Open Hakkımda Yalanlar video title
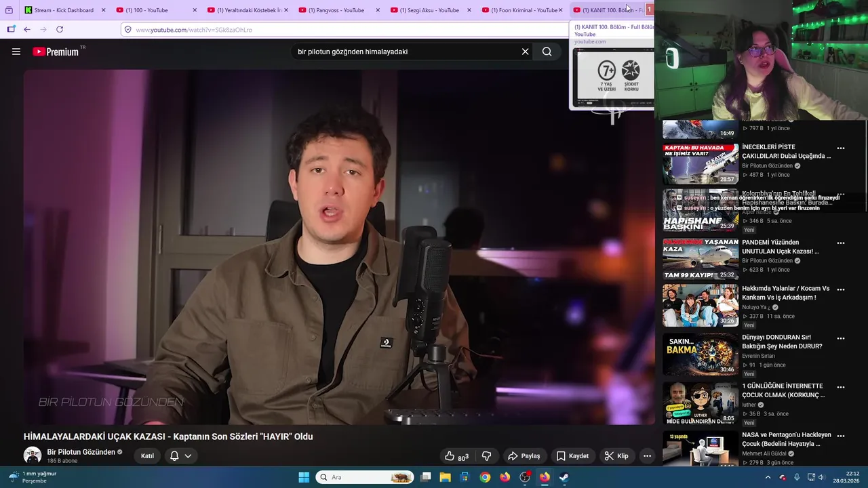This screenshot has width=868, height=488. pyautogui.click(x=785, y=293)
